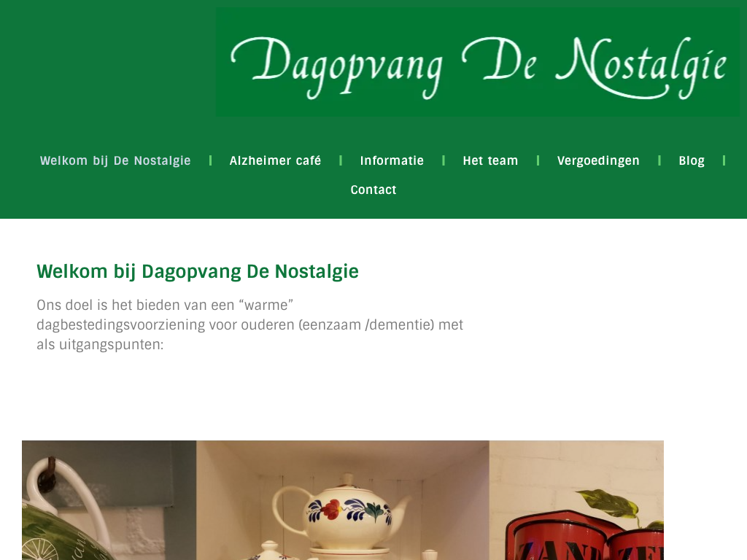Visit the Blog link
747x560 pixels.
click(x=692, y=160)
